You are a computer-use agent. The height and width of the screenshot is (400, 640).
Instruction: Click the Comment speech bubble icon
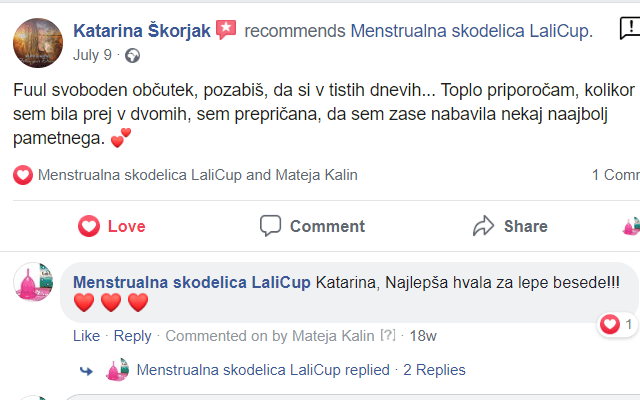tap(270, 225)
